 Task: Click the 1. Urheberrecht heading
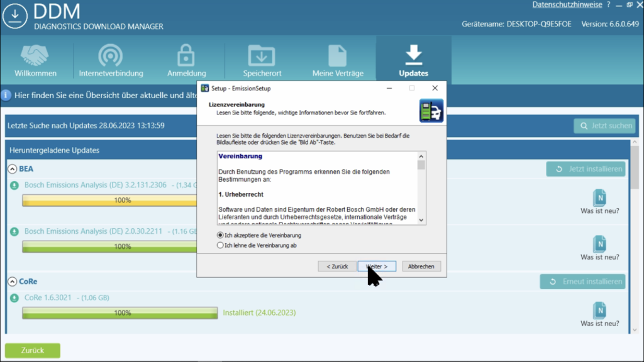tap(241, 195)
